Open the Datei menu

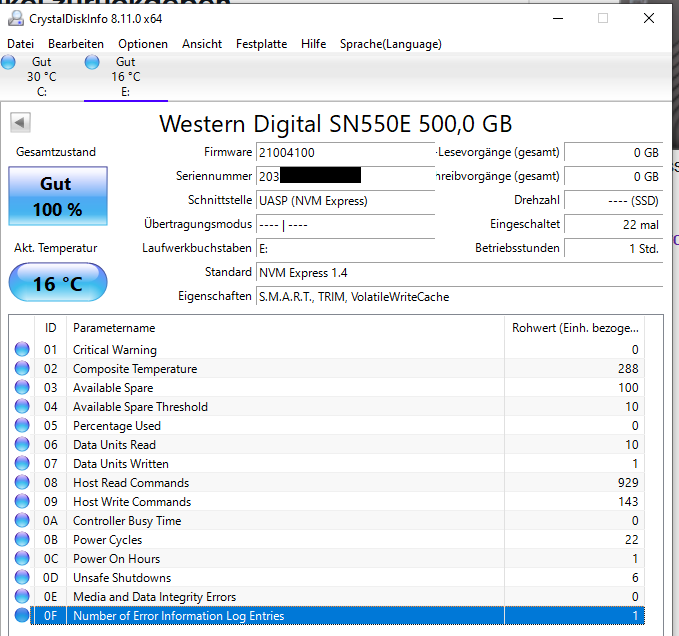[x=20, y=44]
